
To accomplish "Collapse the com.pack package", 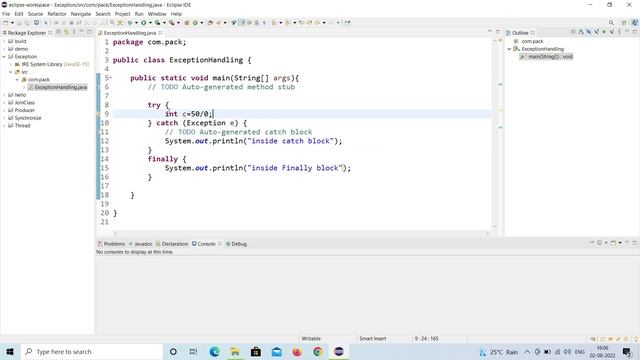I will [x=17, y=80].
